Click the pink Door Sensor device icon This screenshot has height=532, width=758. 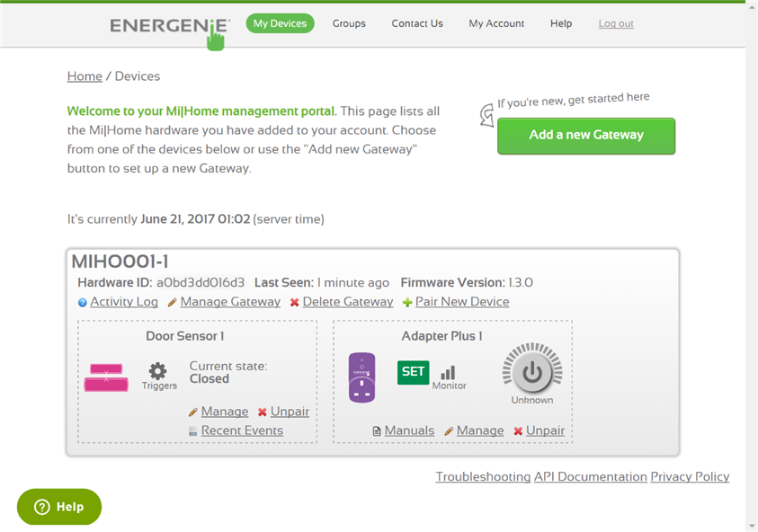106,377
